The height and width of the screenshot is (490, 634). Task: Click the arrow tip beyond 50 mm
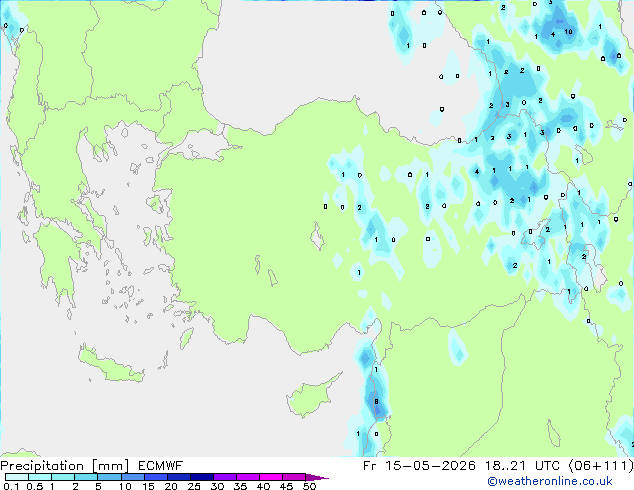[317, 477]
